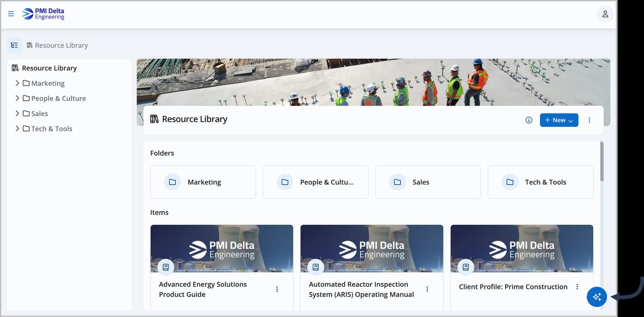Open options menu for Advanced Energy Solutions

pyautogui.click(x=277, y=289)
